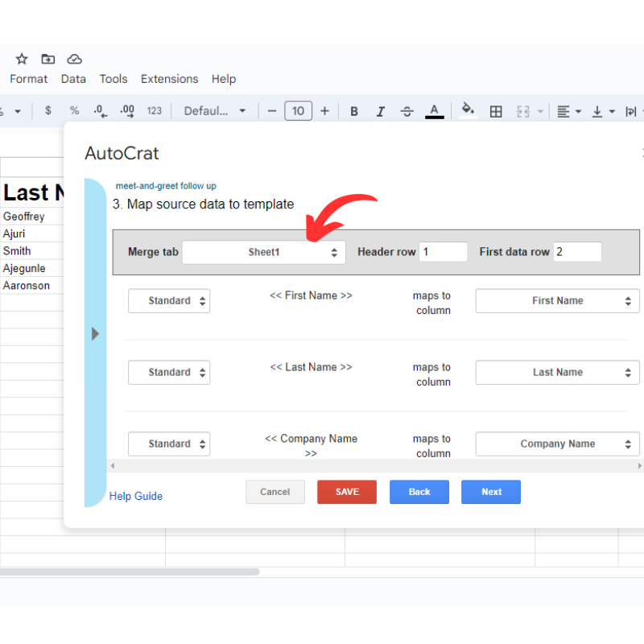Screen dimensions: 644x644
Task: Toggle italic formatting
Action: coord(381,111)
